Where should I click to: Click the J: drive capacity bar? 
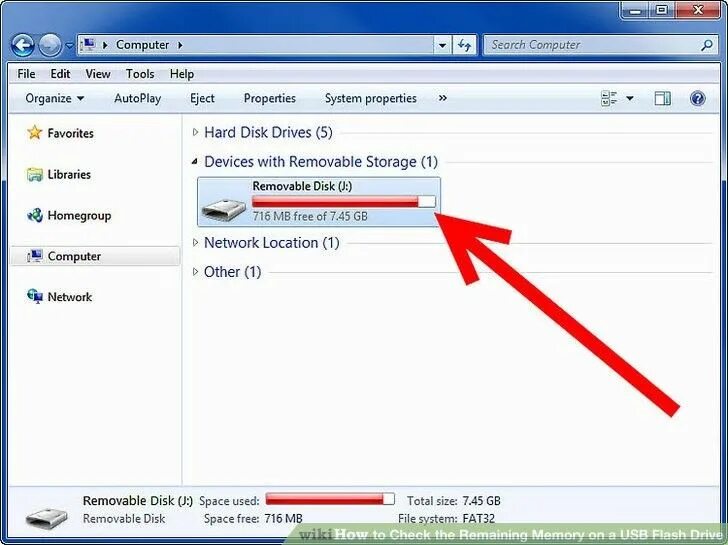(x=344, y=201)
